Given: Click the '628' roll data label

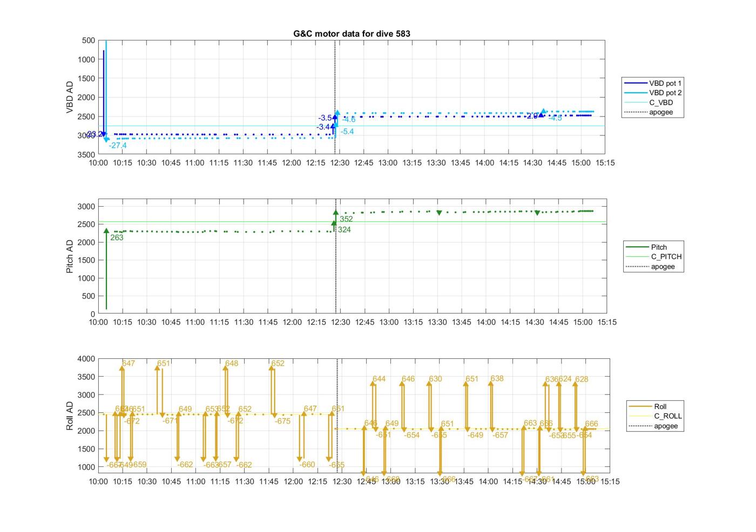Looking at the screenshot, I should (x=582, y=379).
